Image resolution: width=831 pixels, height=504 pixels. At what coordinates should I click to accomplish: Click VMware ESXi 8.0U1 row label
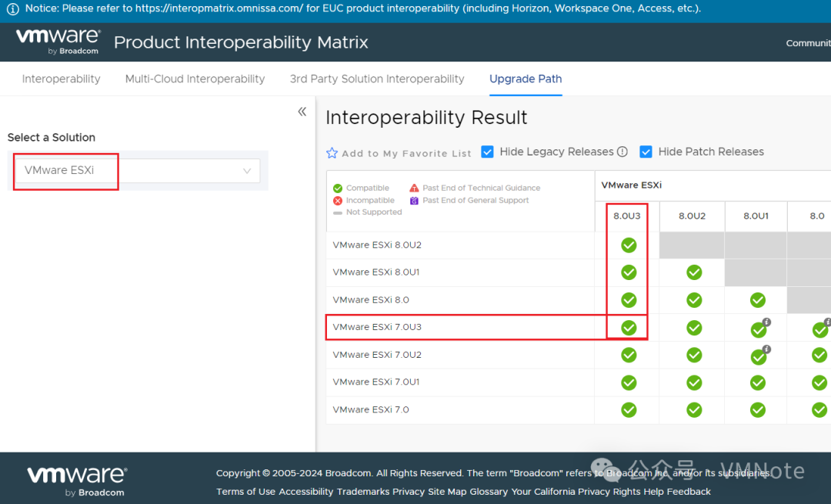[x=375, y=272]
